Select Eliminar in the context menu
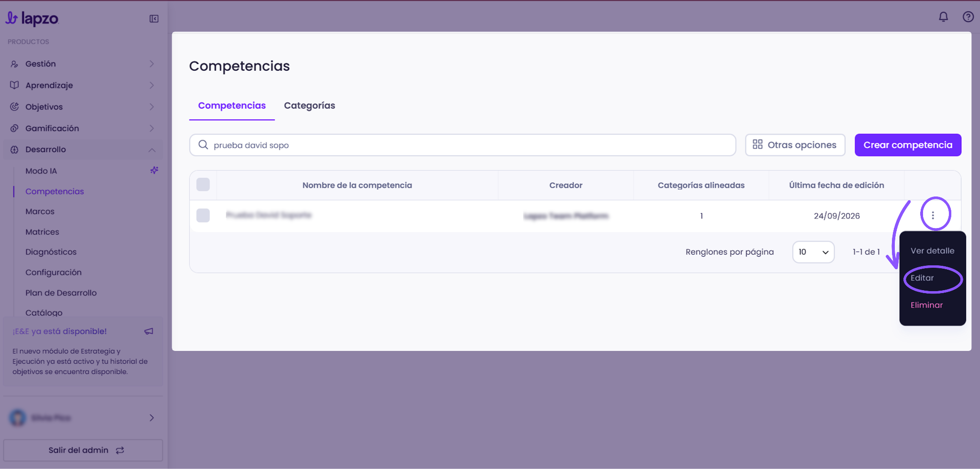The height and width of the screenshot is (469, 980). (926, 305)
